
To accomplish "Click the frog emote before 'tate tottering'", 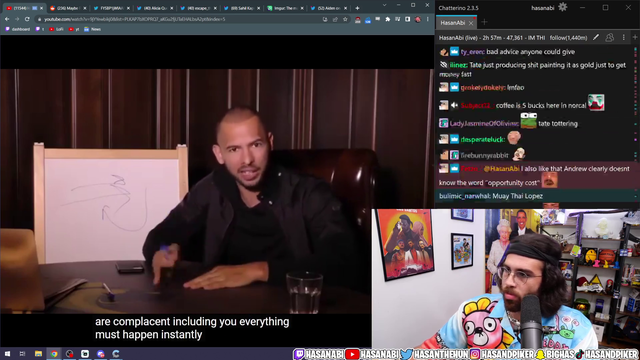I will (x=529, y=121).
